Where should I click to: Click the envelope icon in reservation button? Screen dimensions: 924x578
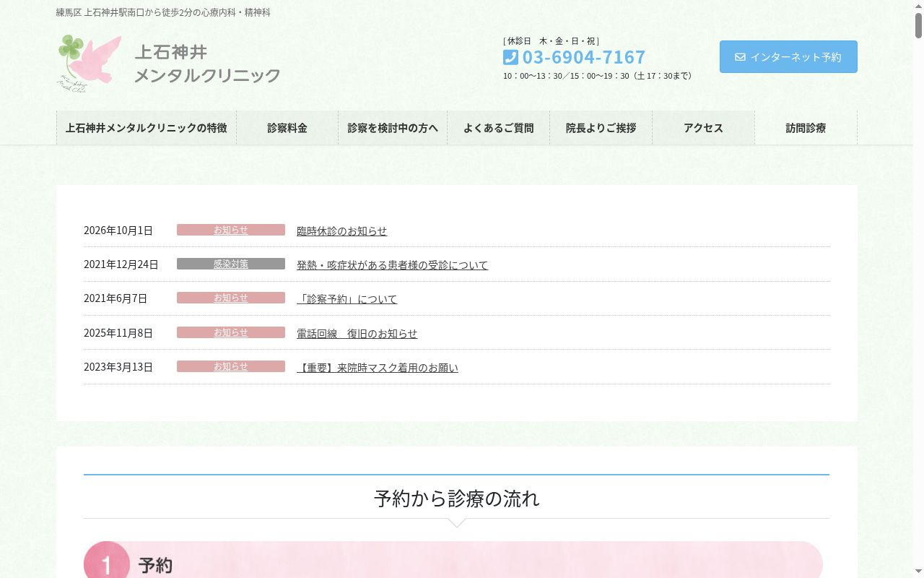[x=740, y=57]
